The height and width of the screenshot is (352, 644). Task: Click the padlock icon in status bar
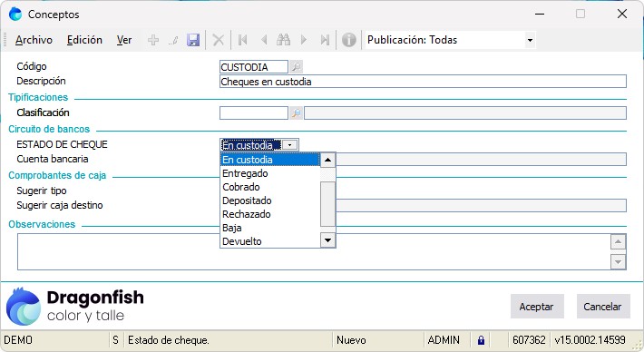click(x=481, y=340)
